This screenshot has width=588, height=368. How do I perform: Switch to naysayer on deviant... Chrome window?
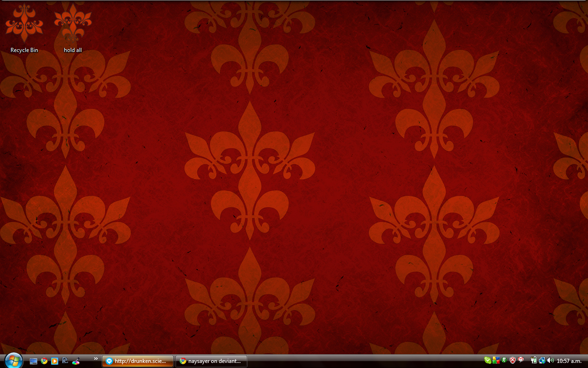211,361
